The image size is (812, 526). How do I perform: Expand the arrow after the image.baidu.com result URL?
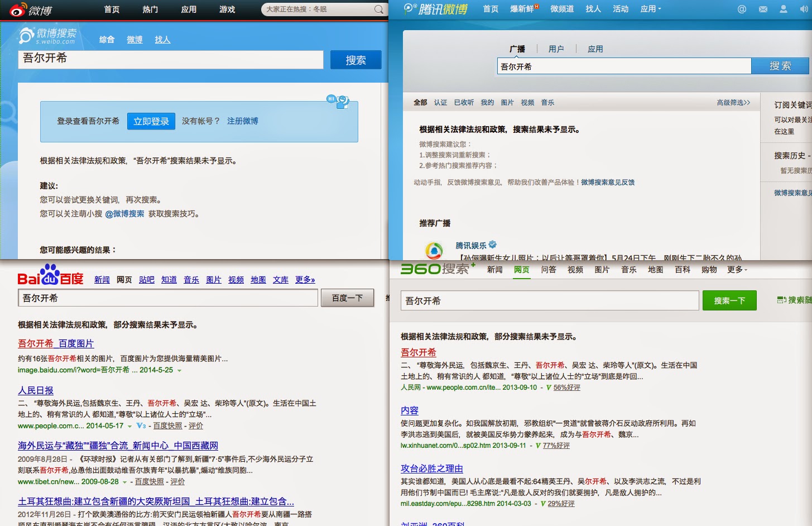tap(179, 370)
